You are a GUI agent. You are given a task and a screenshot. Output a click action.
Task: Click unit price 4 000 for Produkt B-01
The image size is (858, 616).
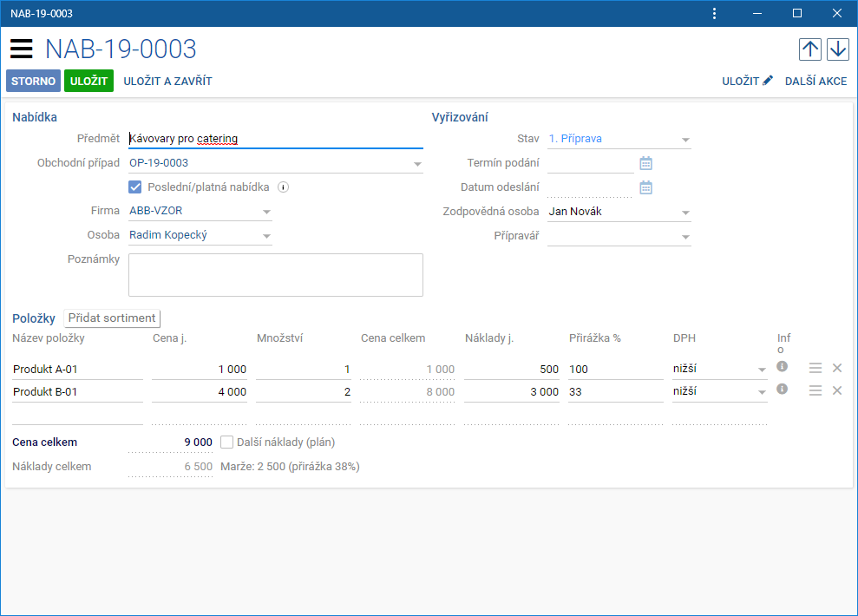200,391
